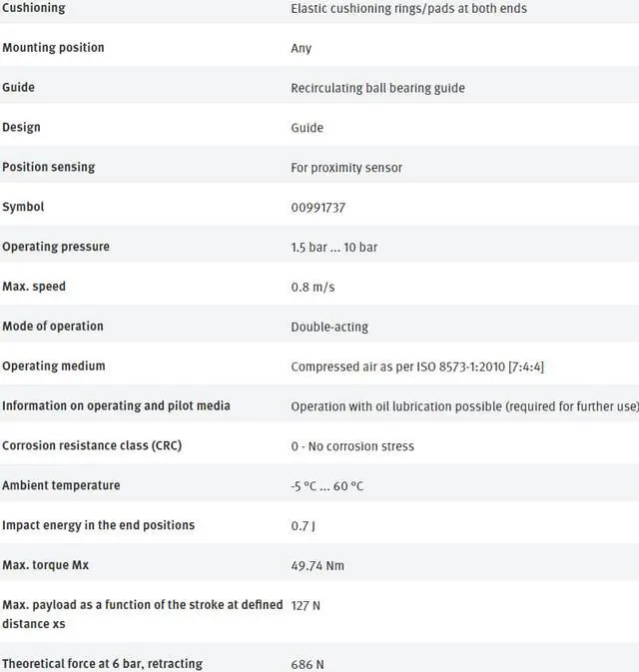Click the Max. torque Mx value 49.74 Nm
The width and height of the screenshot is (639, 672).
(x=318, y=565)
